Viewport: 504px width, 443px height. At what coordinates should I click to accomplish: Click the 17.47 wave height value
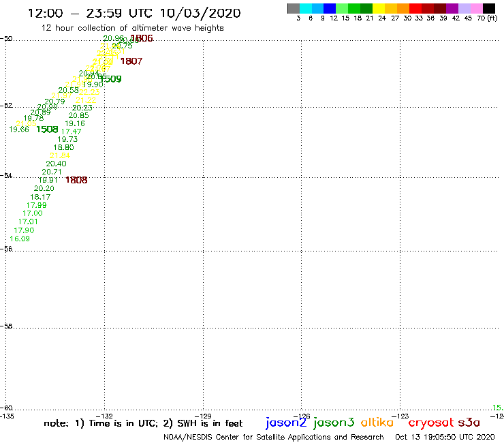pos(71,132)
